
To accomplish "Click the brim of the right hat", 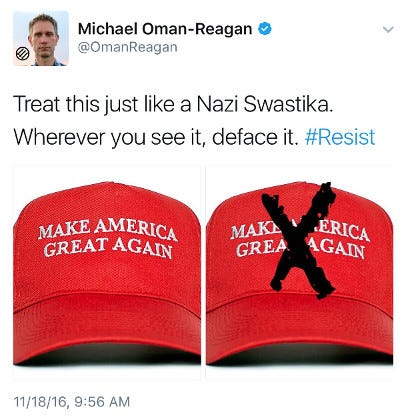I will [299, 328].
